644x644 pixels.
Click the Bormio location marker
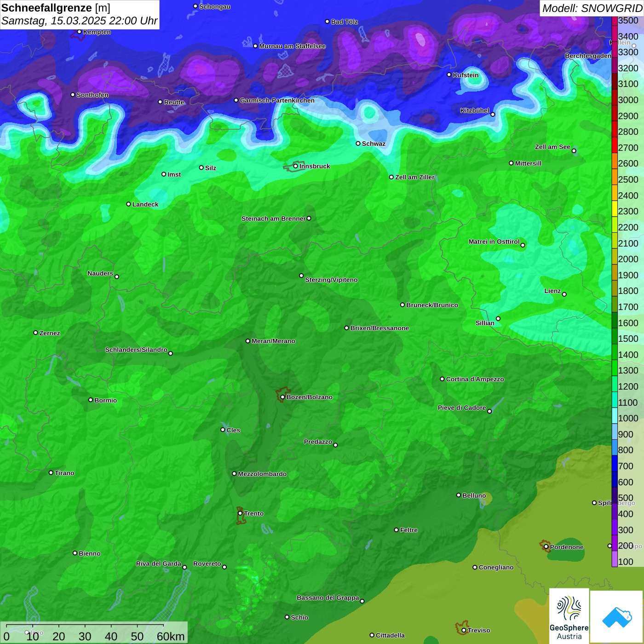pyautogui.click(x=91, y=400)
